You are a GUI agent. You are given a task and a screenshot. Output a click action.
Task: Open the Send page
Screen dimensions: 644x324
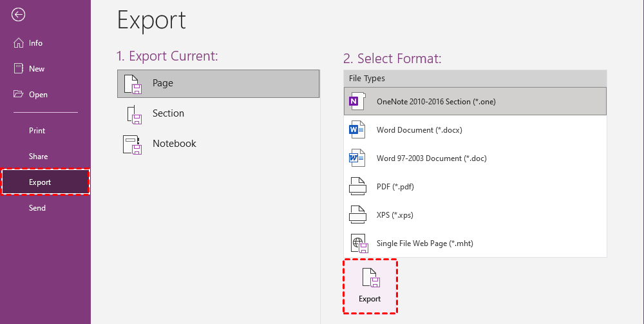(x=37, y=208)
